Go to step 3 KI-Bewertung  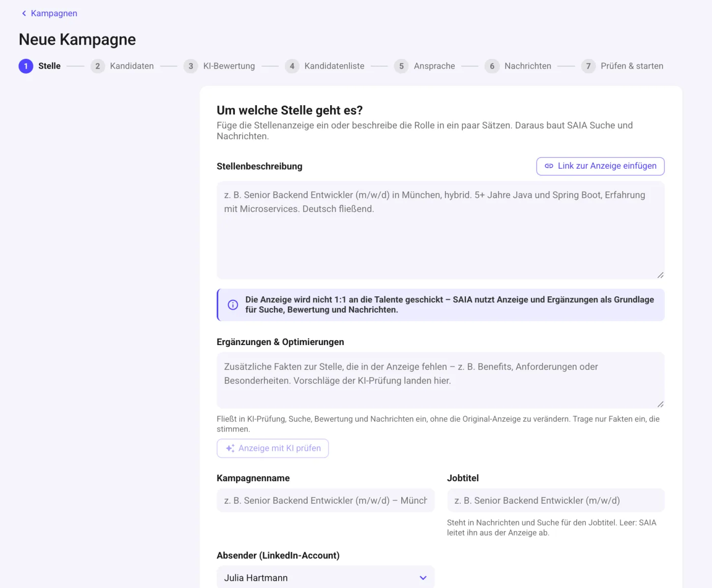[x=219, y=66]
